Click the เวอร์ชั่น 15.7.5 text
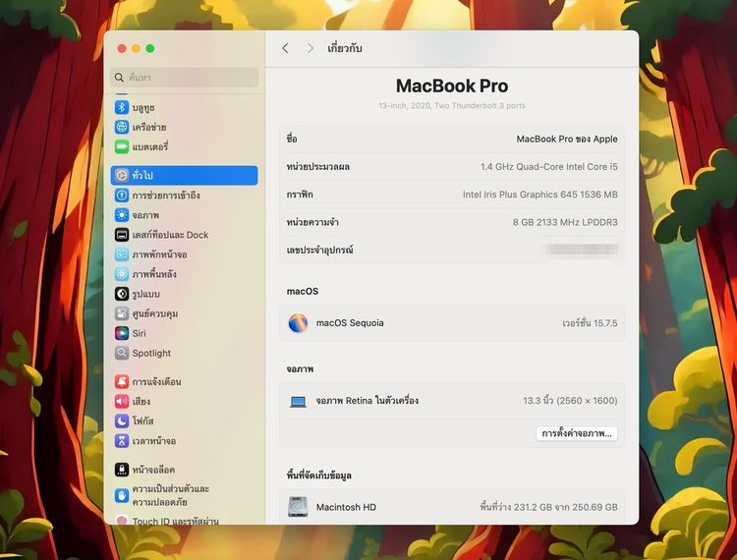 [x=590, y=323]
